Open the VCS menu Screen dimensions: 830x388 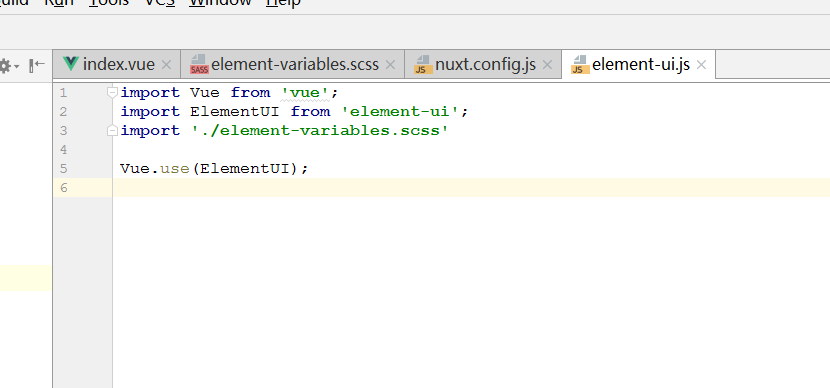click(x=160, y=3)
